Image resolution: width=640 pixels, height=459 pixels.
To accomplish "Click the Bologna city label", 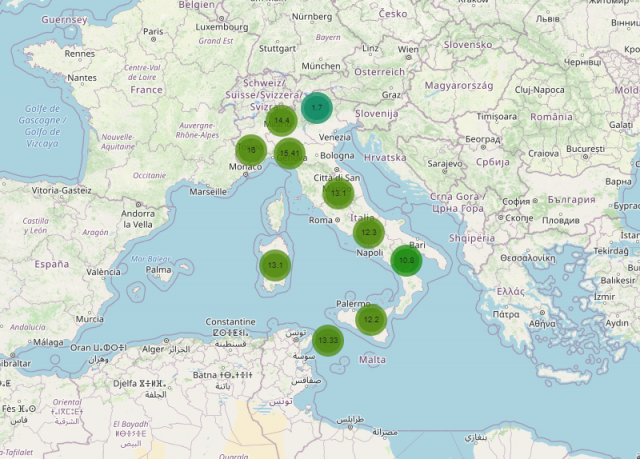I will [338, 156].
